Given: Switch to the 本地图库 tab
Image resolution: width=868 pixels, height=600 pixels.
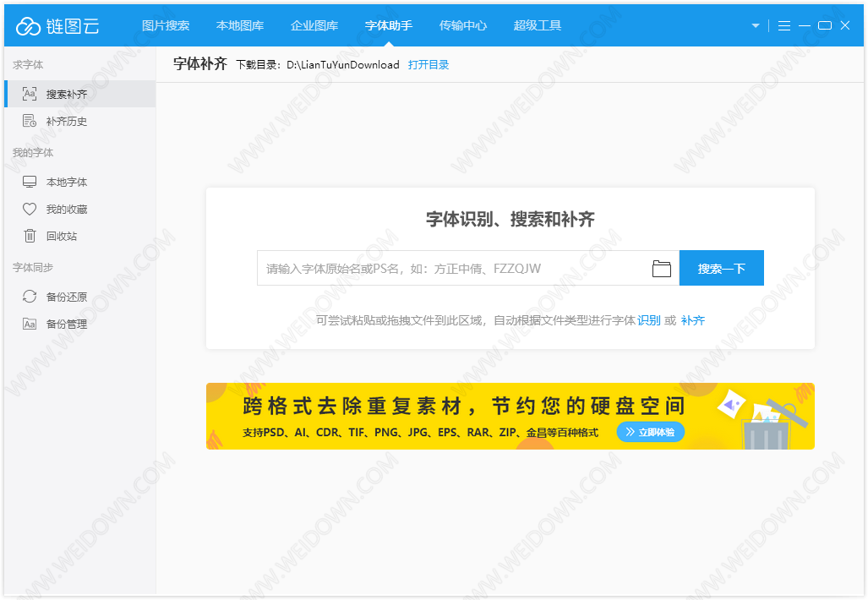Looking at the screenshot, I should coord(240,25).
